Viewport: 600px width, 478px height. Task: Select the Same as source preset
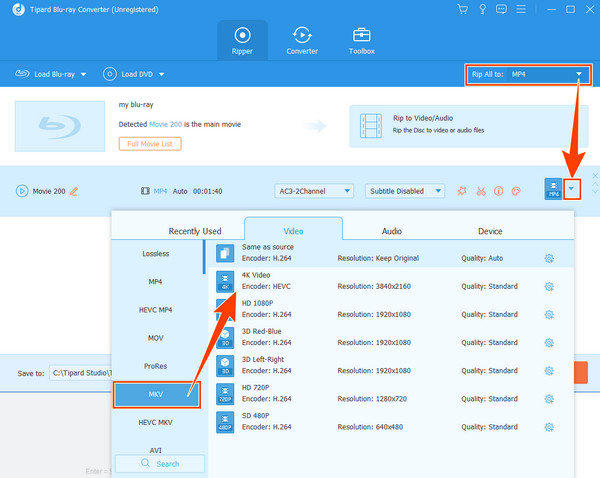390,253
